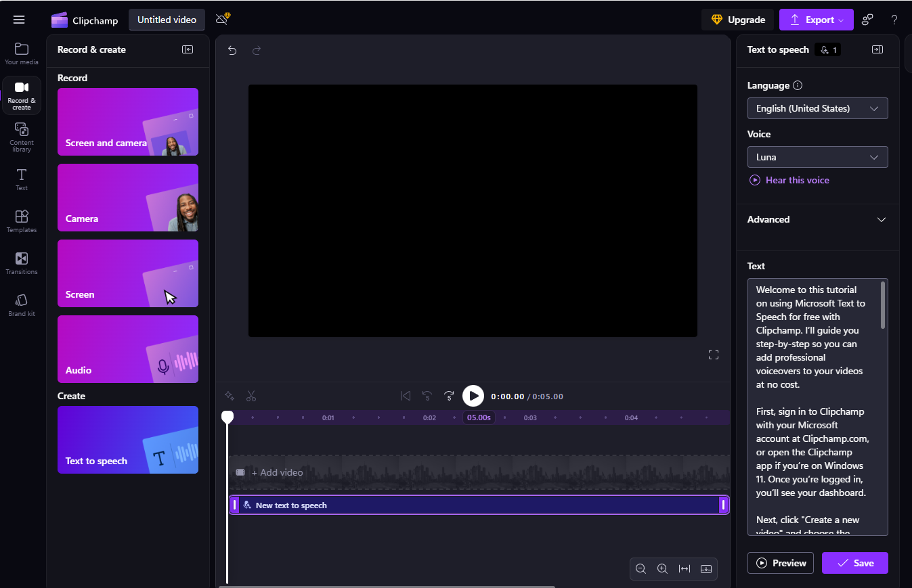Collapse the timeline panel
The image size is (912, 588).
click(706, 569)
